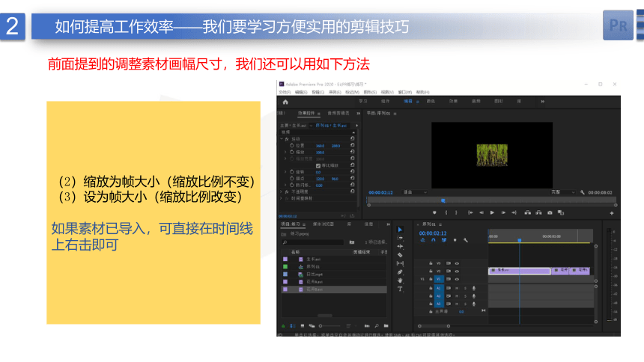
Task: Switch to the Effect Controls tab
Action: (306, 113)
